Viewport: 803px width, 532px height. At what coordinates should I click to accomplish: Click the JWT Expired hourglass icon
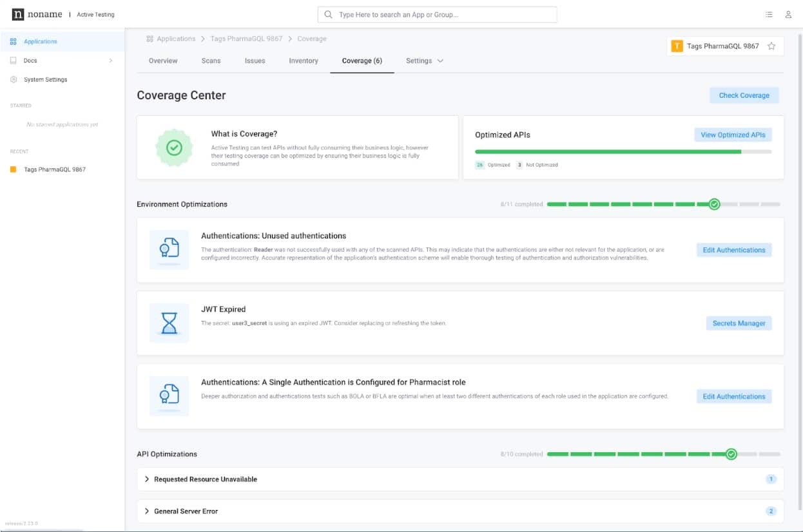(169, 323)
